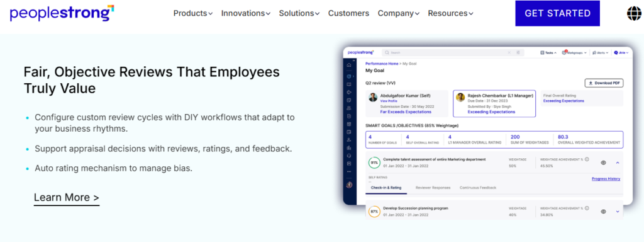This screenshot has width=644, height=242.
Task: Expand the Alerts dropdown in dashboard header
Action: (x=601, y=53)
